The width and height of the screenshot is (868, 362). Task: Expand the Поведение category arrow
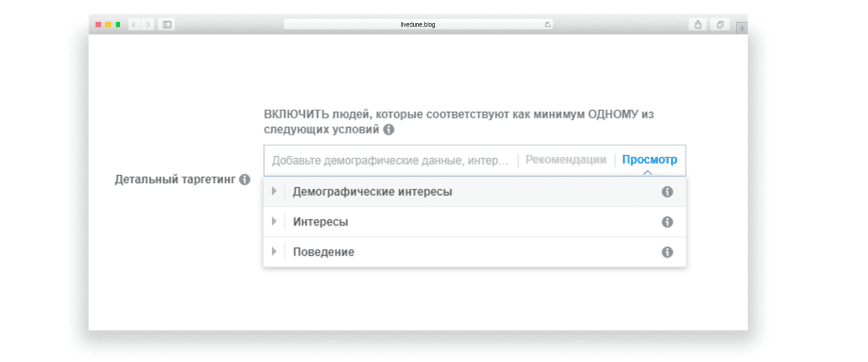[x=274, y=251]
